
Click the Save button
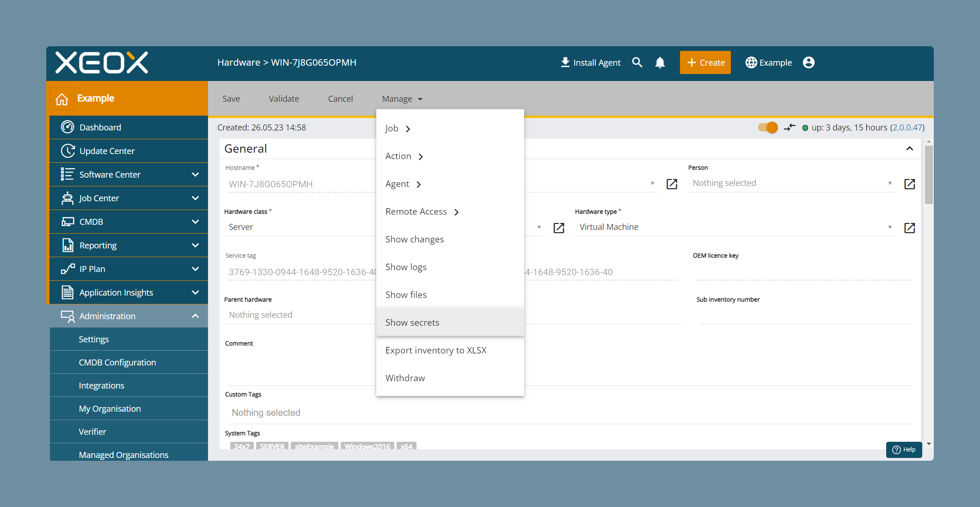tap(231, 99)
